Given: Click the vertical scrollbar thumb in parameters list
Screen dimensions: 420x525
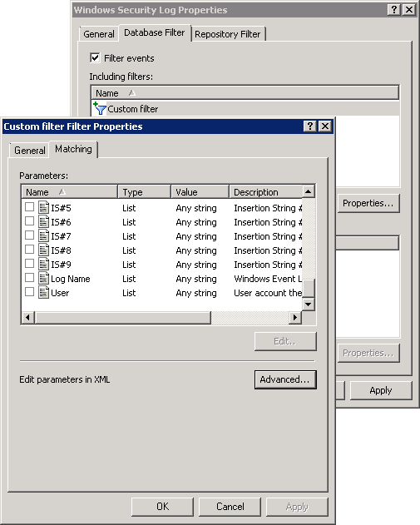Looking at the screenshot, I should coord(309,288).
